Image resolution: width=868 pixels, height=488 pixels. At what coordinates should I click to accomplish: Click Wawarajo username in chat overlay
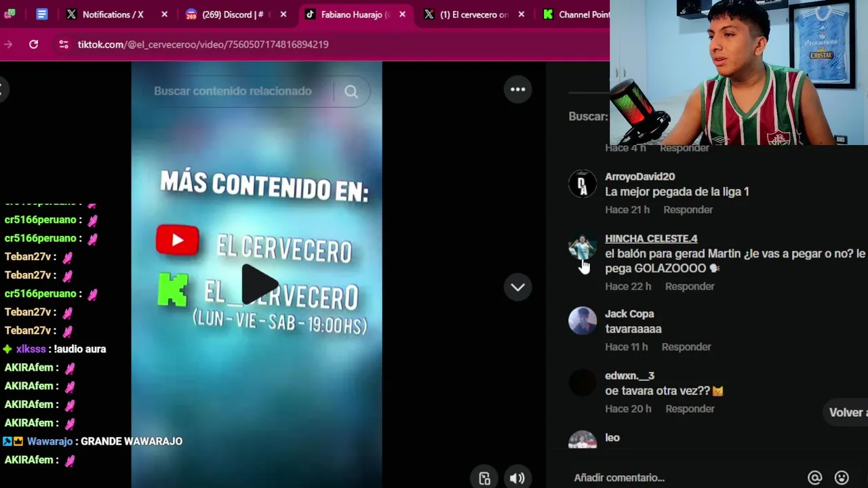(50, 441)
